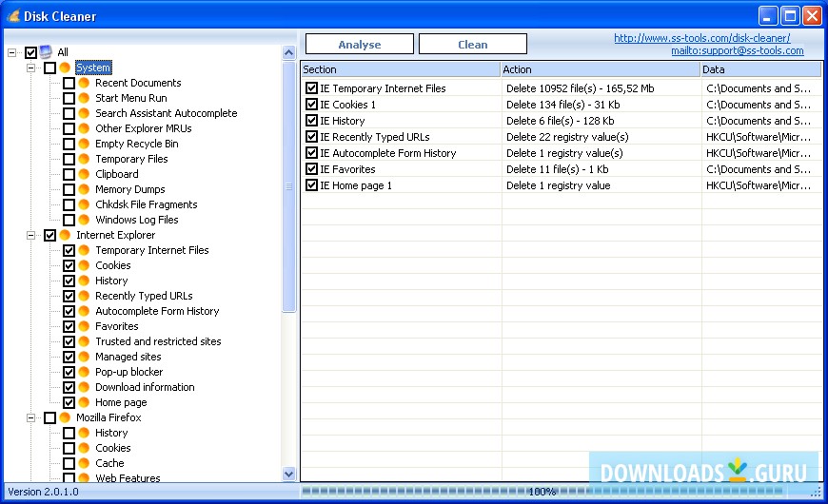Click the orange icon beside Temporary Files
Viewport: 828px width, 504px height.
click(x=84, y=159)
